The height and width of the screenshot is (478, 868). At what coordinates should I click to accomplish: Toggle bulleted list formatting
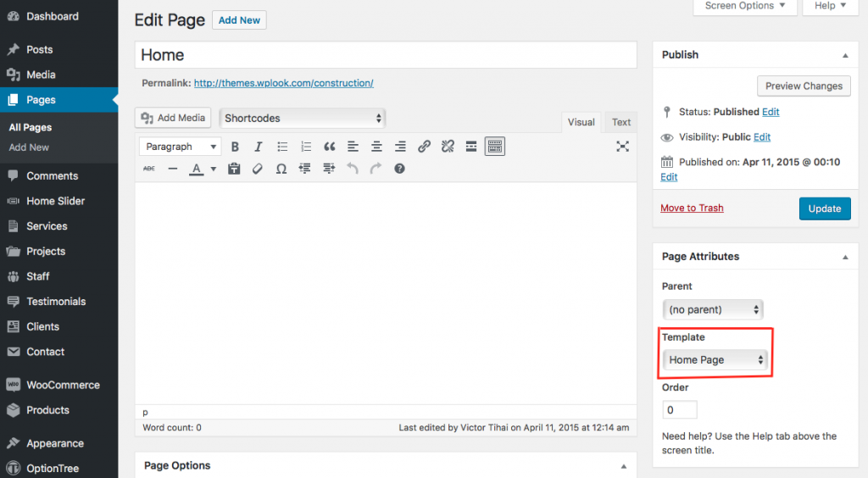(282, 147)
